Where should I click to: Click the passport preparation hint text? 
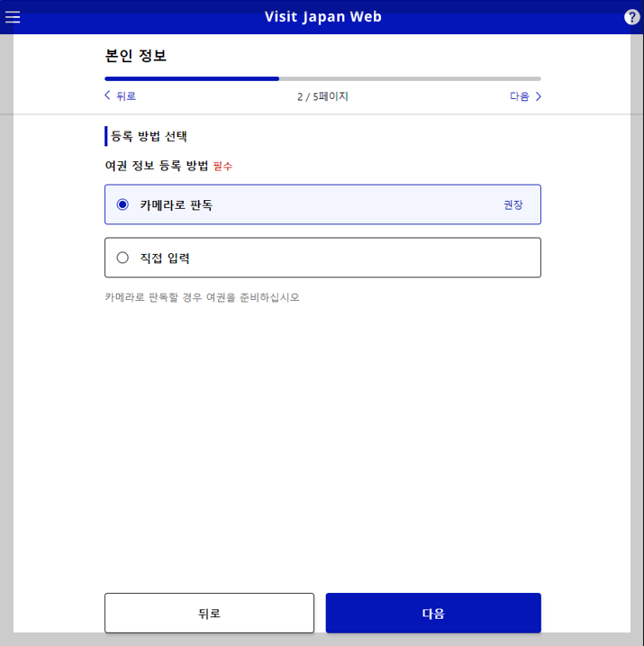202,297
